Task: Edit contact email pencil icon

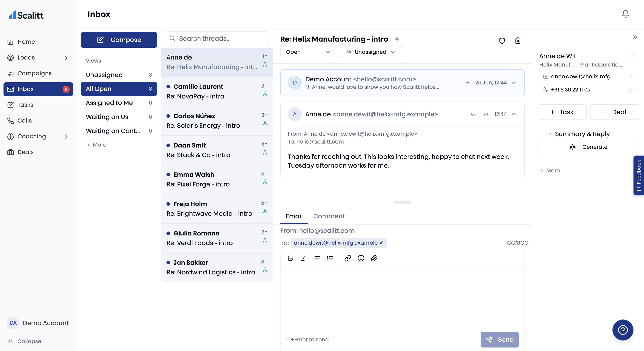Action: [631, 76]
